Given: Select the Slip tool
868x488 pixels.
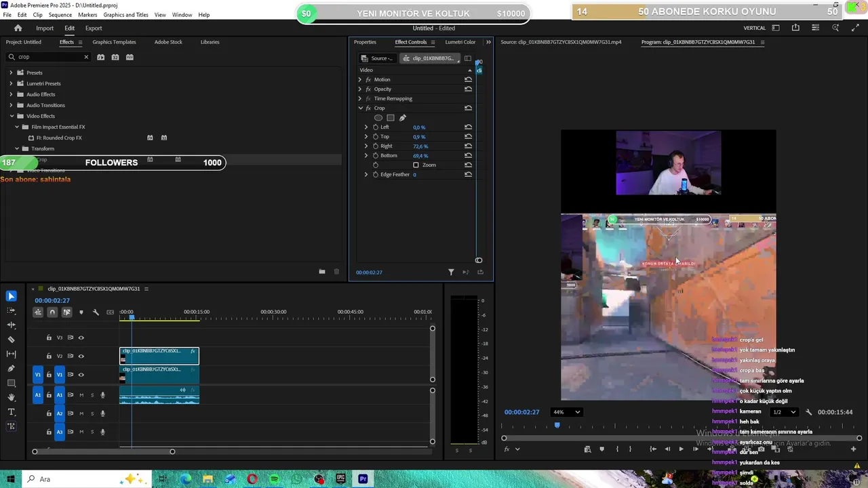Looking at the screenshot, I should tap(11, 354).
